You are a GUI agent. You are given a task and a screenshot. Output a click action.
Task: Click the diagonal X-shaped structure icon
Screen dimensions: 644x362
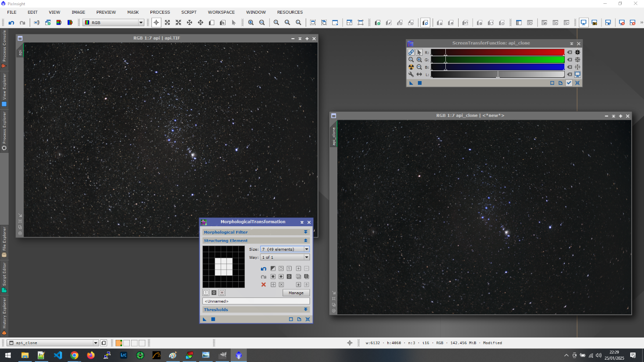click(x=281, y=285)
